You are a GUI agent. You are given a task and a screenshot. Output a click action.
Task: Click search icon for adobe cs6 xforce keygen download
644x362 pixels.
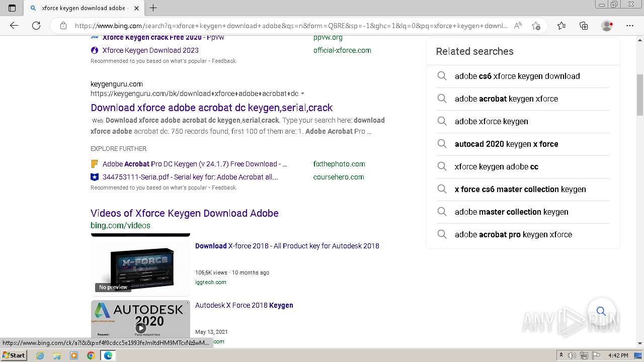[442, 76]
